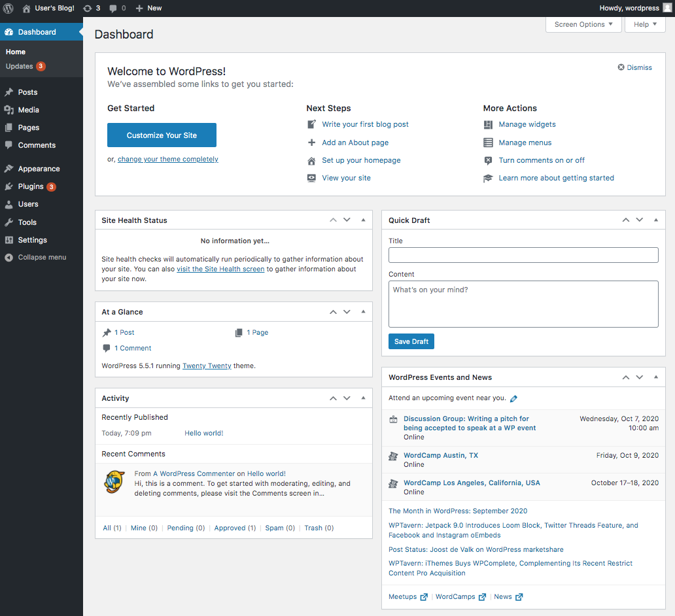Click the Comments menu in sidebar
Image resolution: width=675 pixels, height=616 pixels.
pos(41,145)
